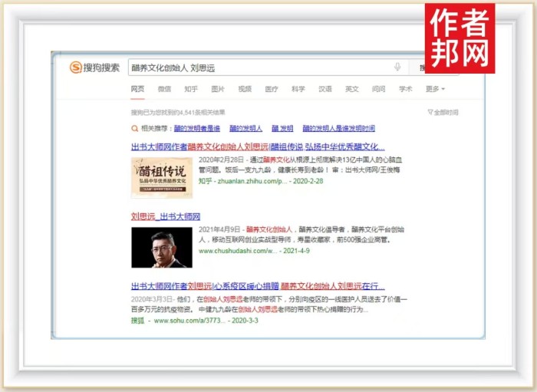Open the 醋祖传说 Zhihu result title
This screenshot has height=392, width=537.
pyautogui.click(x=258, y=147)
